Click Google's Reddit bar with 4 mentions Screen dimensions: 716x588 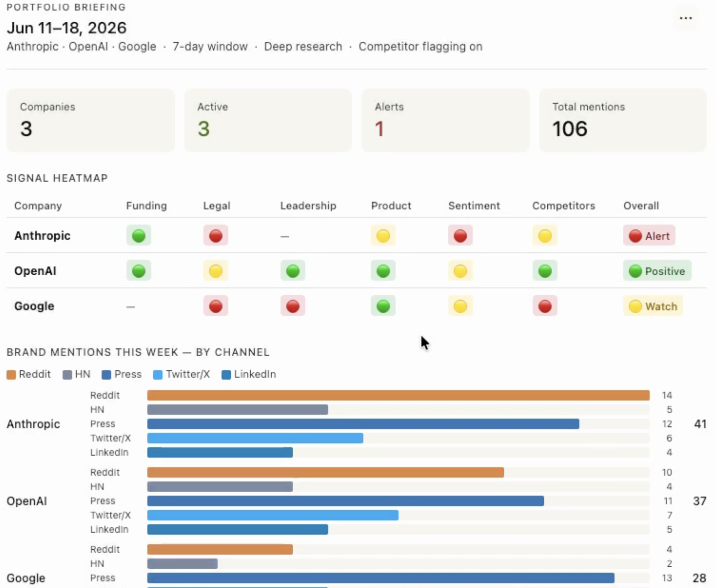pyautogui.click(x=220, y=549)
